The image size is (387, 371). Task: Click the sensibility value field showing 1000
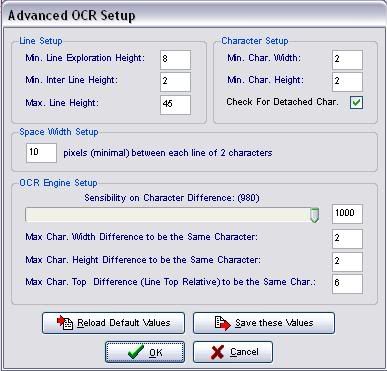pyautogui.click(x=347, y=214)
